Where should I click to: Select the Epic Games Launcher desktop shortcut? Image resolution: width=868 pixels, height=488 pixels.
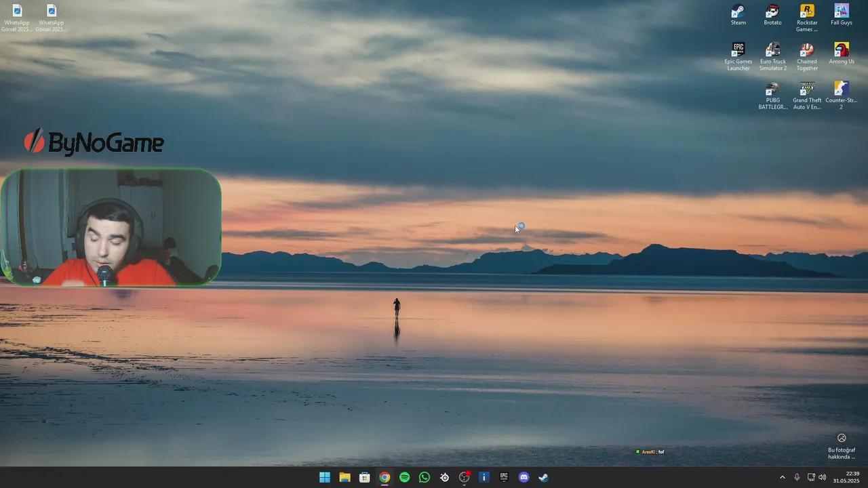click(x=738, y=56)
